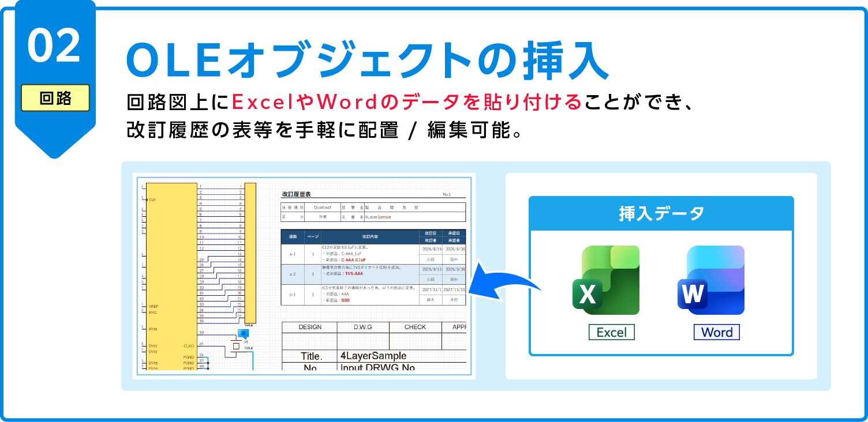Click the 改訂日 column header

click(431, 233)
